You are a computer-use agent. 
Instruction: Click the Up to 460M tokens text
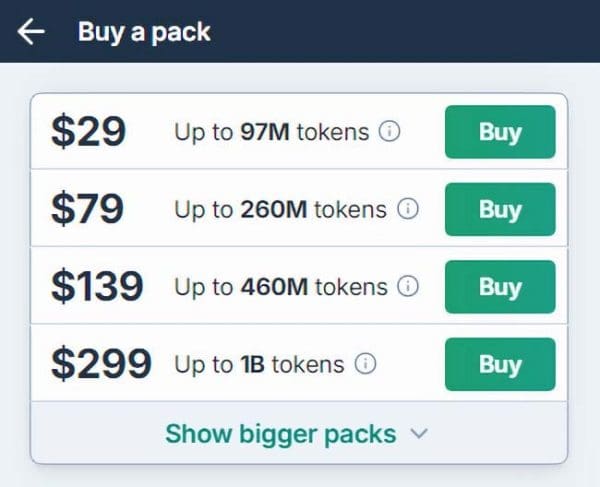coord(281,287)
